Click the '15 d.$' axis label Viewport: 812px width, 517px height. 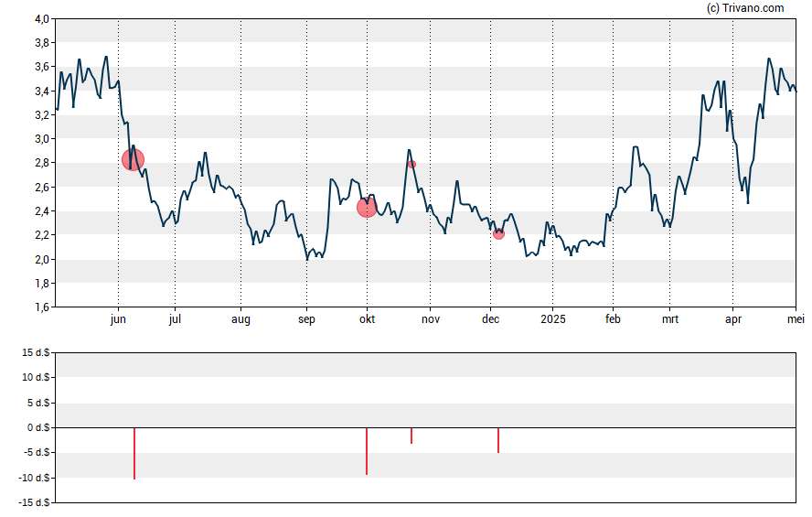(36, 352)
